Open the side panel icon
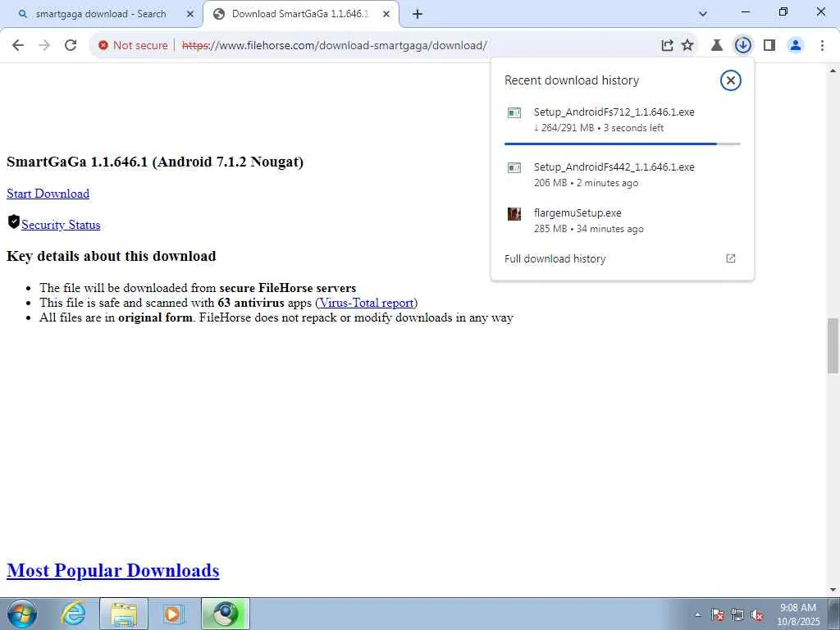This screenshot has width=840, height=630. (769, 46)
